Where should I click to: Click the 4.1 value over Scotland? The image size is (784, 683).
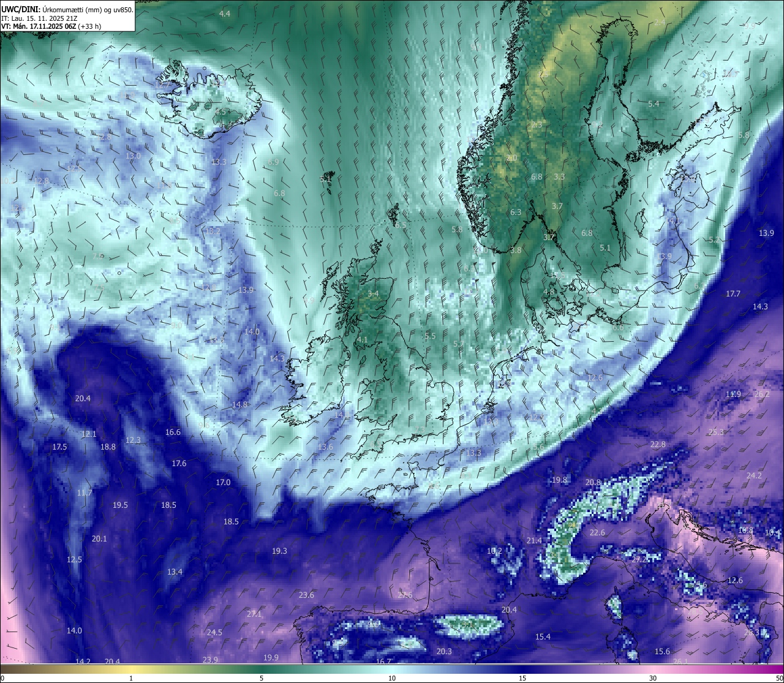[x=362, y=340]
